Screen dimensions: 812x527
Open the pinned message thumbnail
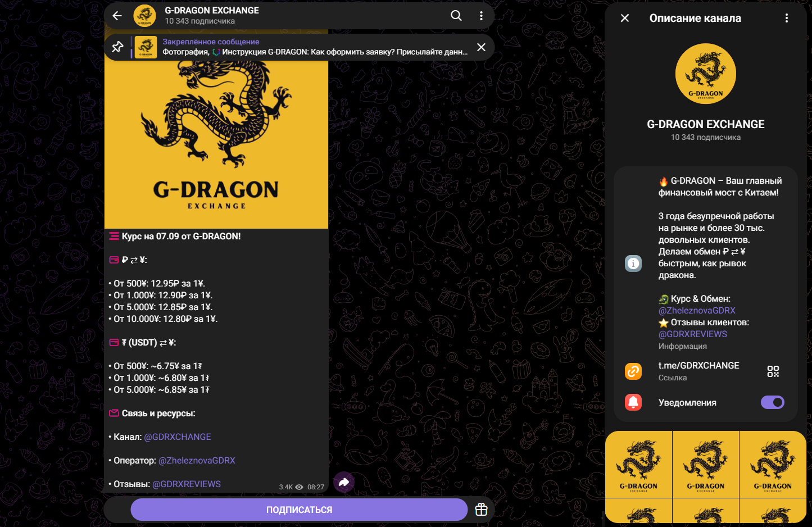pyautogui.click(x=146, y=47)
